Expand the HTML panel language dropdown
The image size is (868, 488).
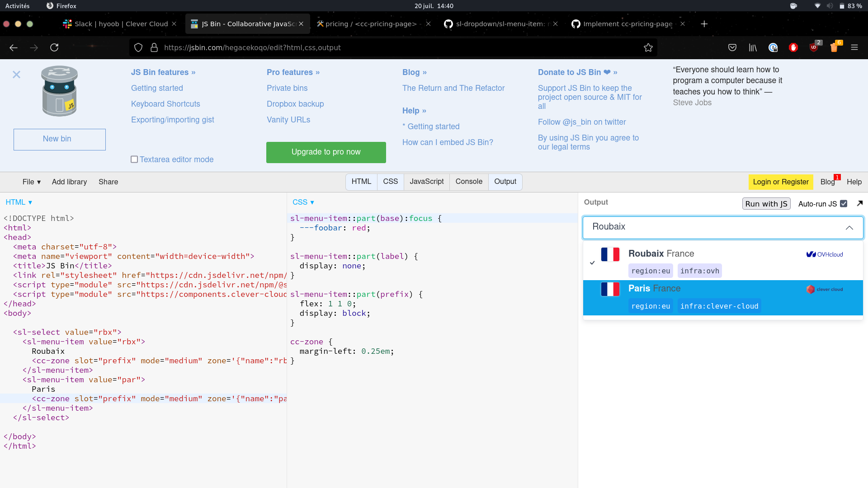coord(19,202)
